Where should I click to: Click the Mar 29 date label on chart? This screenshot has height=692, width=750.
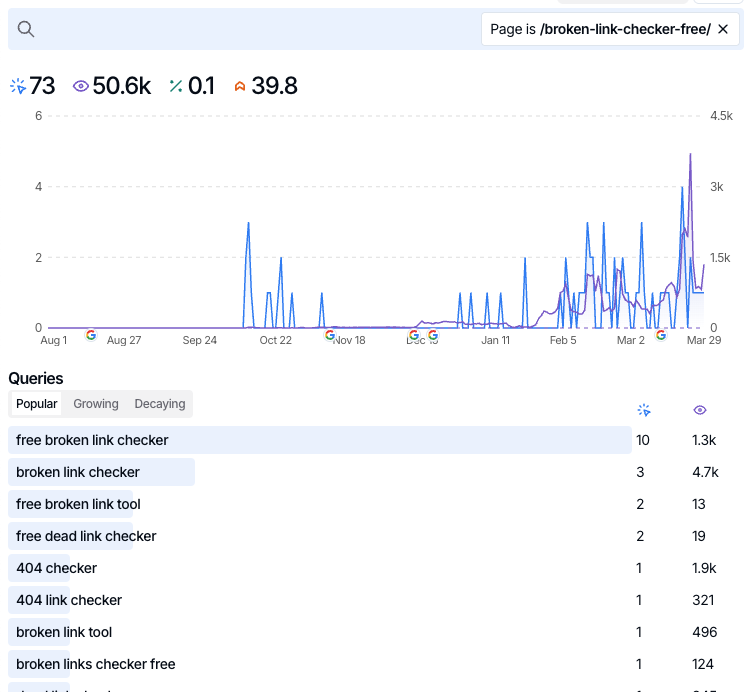pos(704,341)
